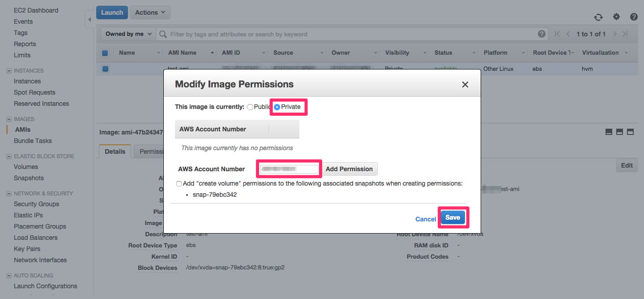Open the Actions dropdown menu
The height and width of the screenshot is (299, 644).
tap(150, 13)
